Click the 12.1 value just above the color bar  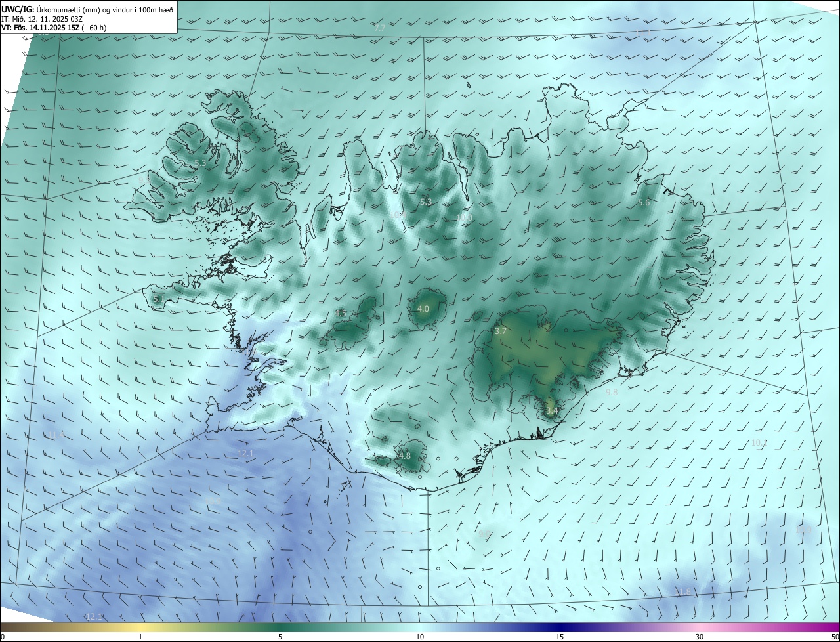(94, 617)
